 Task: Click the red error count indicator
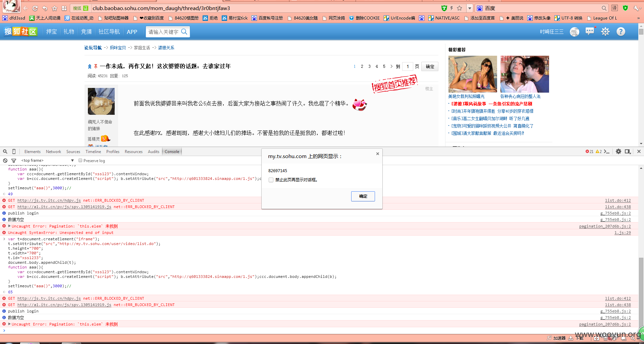(x=589, y=152)
